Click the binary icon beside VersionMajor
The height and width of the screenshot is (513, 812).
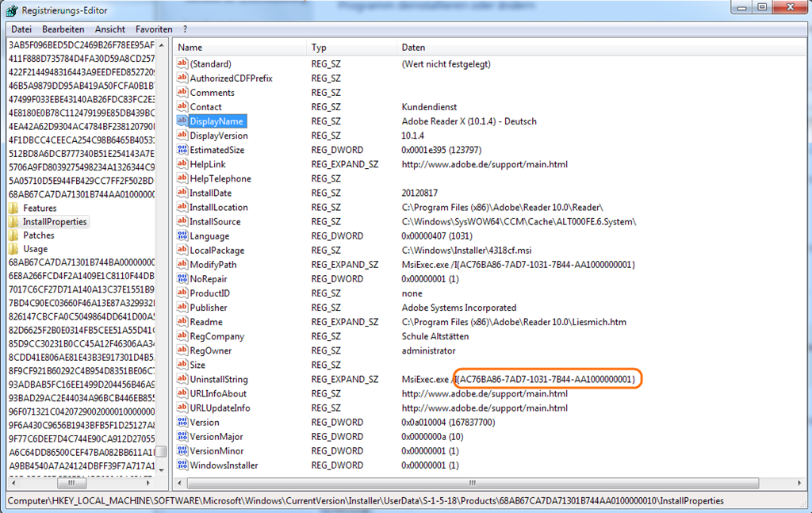182,437
